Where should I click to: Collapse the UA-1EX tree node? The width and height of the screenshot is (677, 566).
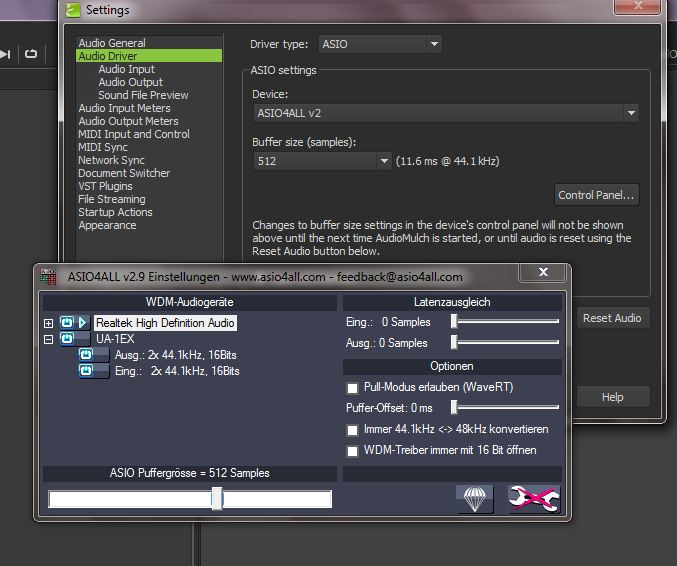(48, 339)
